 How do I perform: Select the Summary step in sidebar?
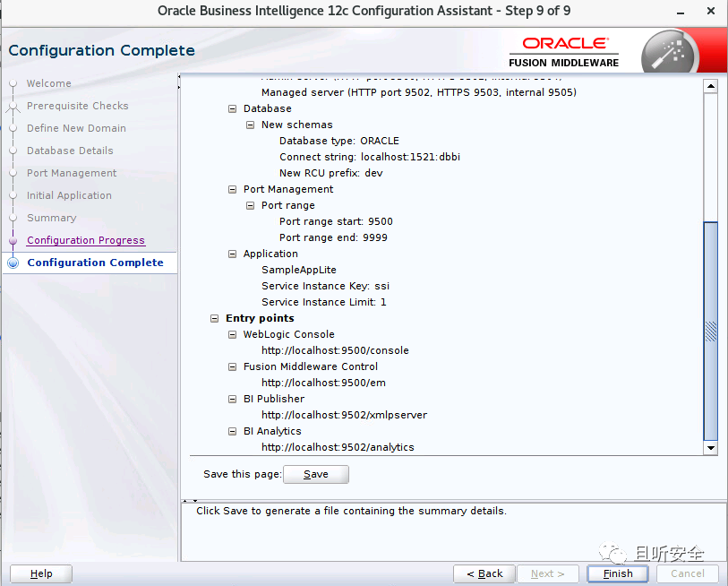tap(52, 218)
